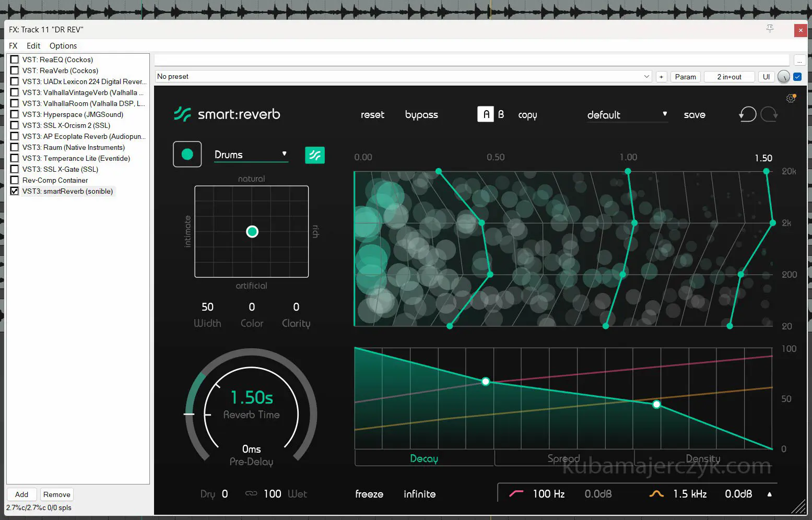Click the redo arrow in smart:reverb
Image resolution: width=812 pixels, height=520 pixels.
(769, 114)
